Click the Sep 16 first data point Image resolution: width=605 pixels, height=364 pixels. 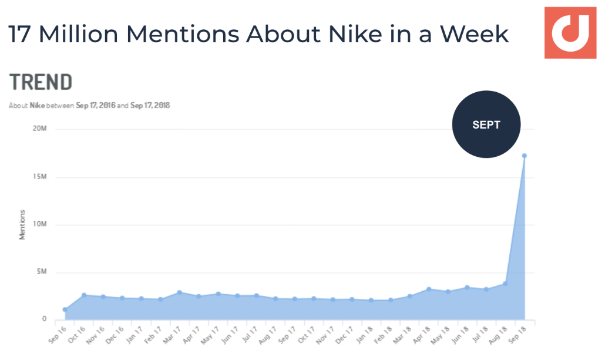click(65, 309)
